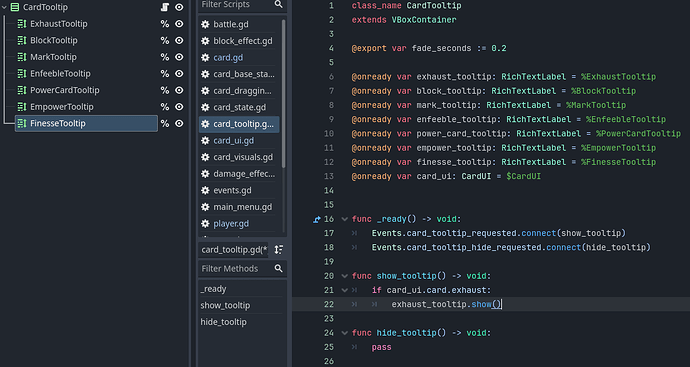Screen dimensions: 690x367
Task: Click the search icon in Filter Methods
Action: pos(278,268)
